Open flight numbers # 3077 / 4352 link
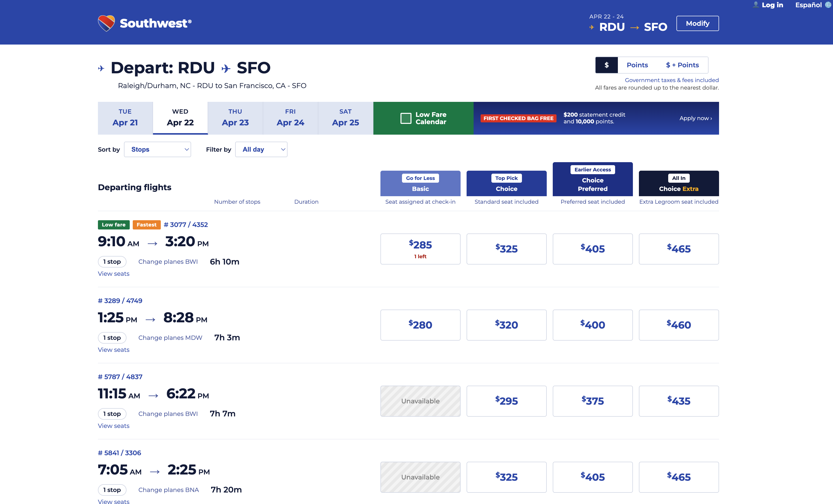The width and height of the screenshot is (833, 504). point(186,225)
